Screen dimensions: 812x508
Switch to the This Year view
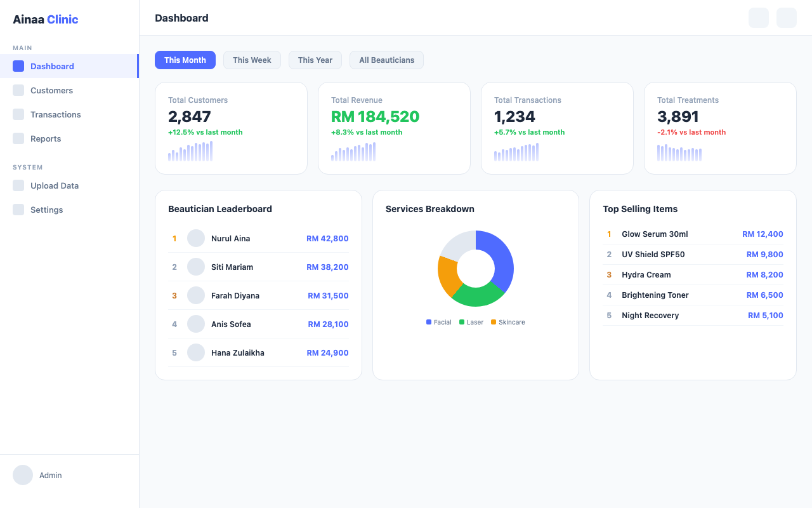[x=315, y=60]
